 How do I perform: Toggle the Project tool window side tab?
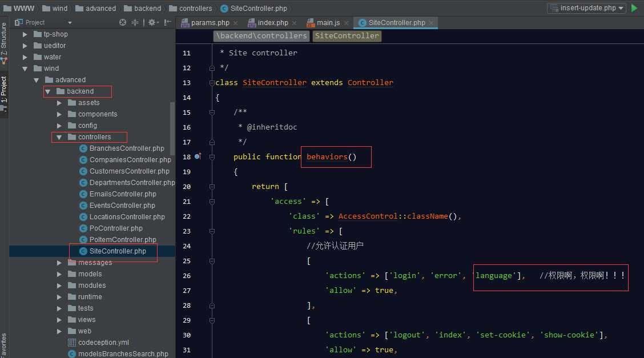coord(3,94)
